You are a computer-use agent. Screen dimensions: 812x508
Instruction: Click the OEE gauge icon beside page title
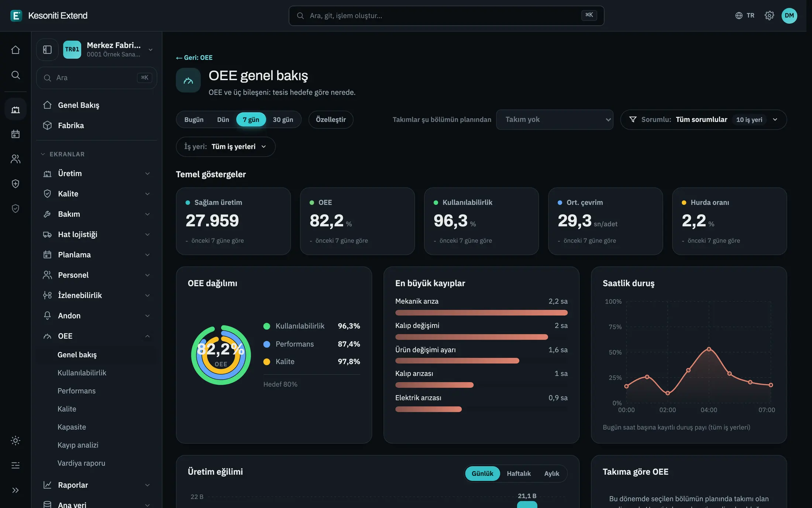click(188, 80)
